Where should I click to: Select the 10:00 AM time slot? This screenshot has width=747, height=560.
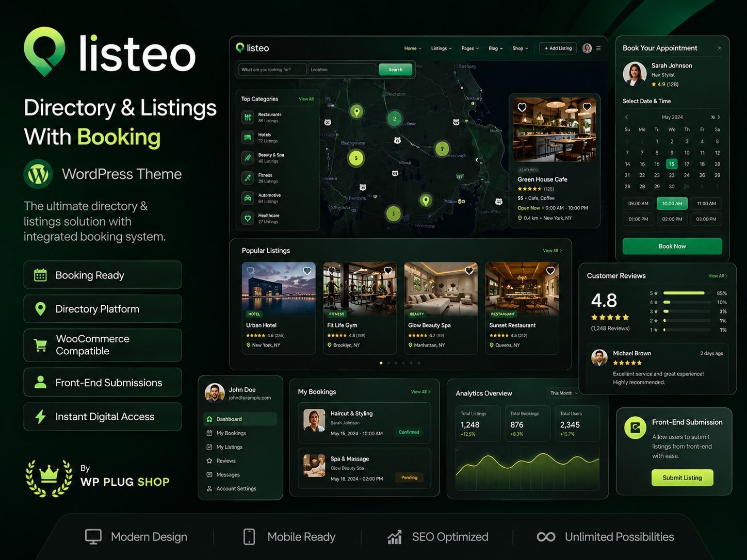click(672, 204)
